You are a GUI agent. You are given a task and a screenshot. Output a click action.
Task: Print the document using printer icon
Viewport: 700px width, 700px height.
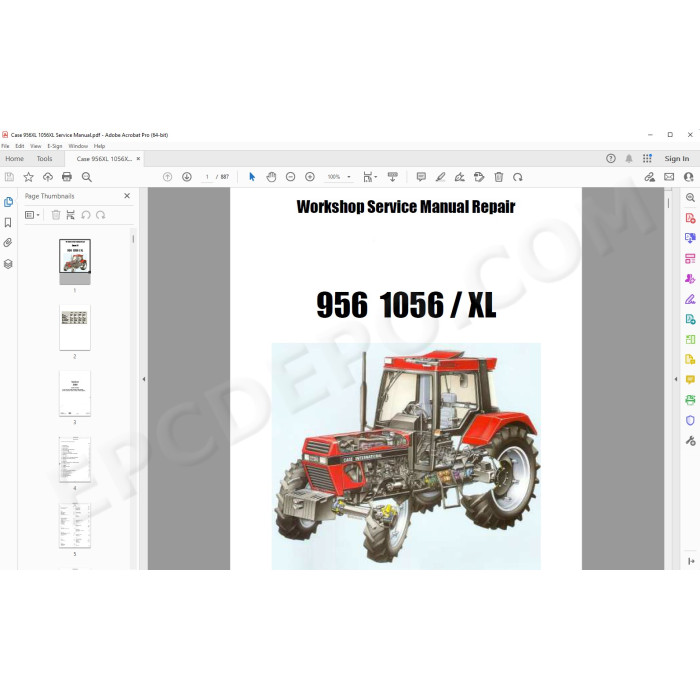67,177
